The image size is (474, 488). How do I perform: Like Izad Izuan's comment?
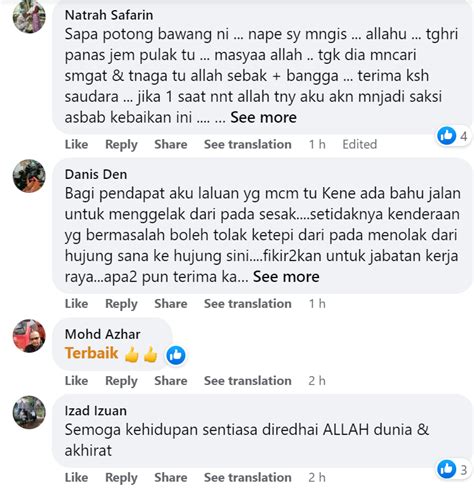[x=76, y=477]
